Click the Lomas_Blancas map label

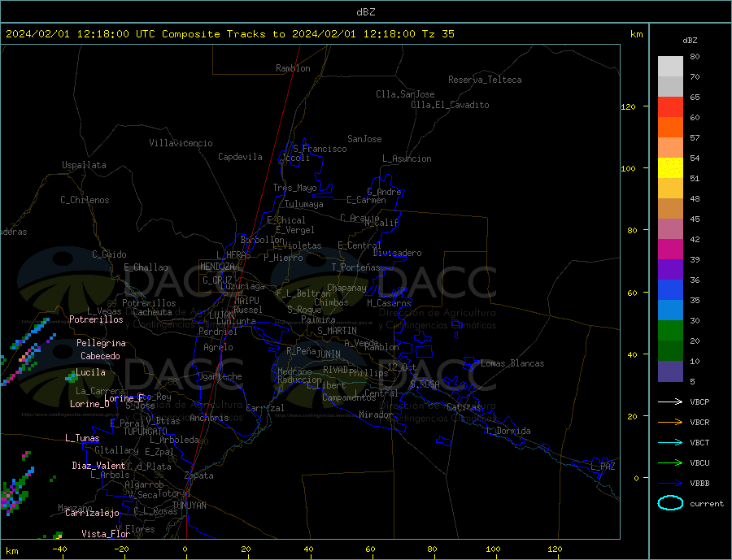[512, 363]
